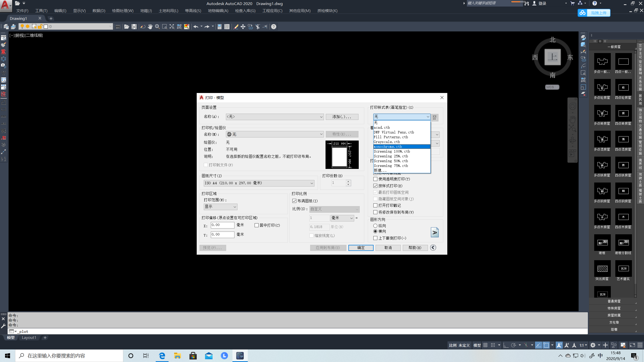Viewport: 644px width, 362px height.
Task: Toggle 按样式打印 checkbox
Action: click(375, 186)
